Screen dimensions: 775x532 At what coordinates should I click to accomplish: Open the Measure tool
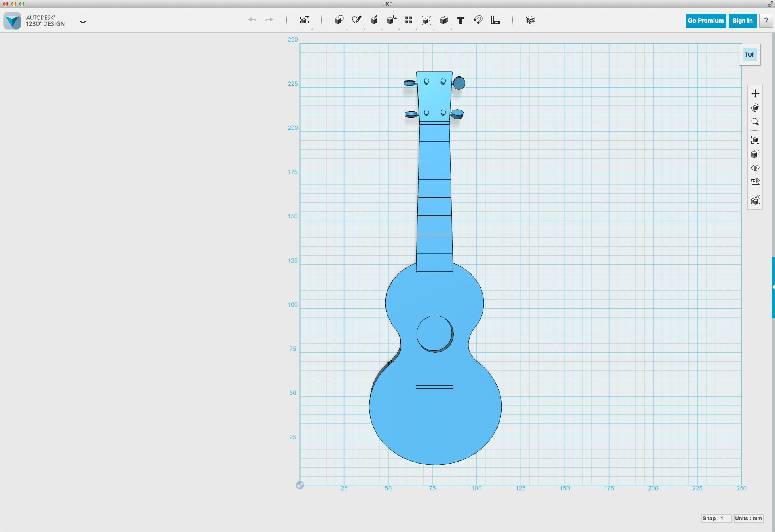point(496,20)
